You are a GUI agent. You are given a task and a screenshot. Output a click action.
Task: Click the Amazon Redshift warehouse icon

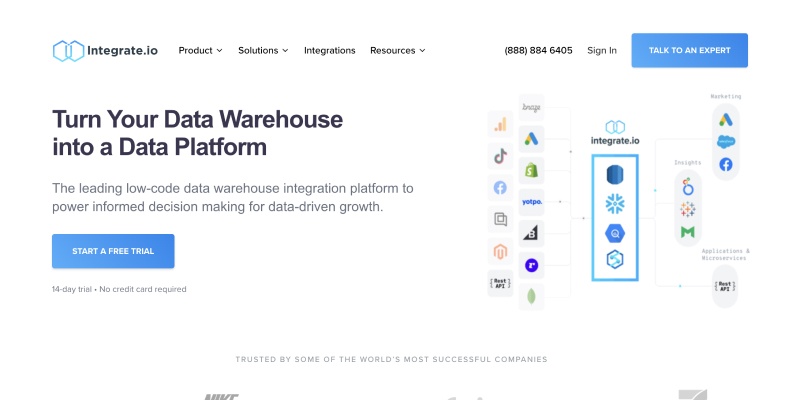(x=615, y=175)
